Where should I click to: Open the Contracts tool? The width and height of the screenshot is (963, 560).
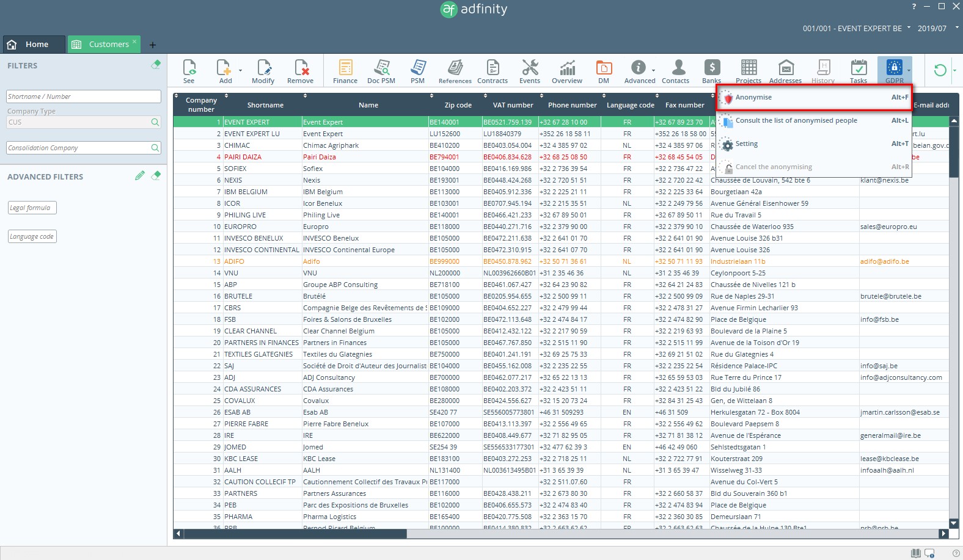(492, 71)
